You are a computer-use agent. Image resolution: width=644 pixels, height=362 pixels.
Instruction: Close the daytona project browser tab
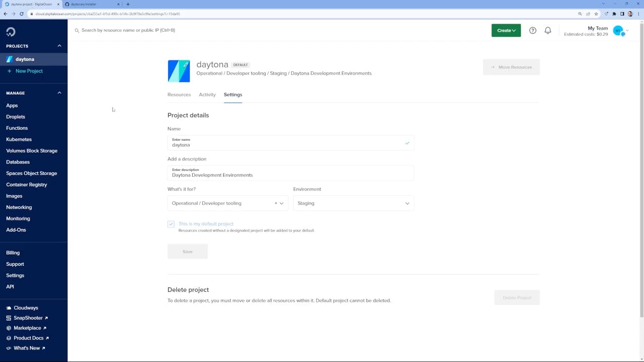click(x=58, y=4)
